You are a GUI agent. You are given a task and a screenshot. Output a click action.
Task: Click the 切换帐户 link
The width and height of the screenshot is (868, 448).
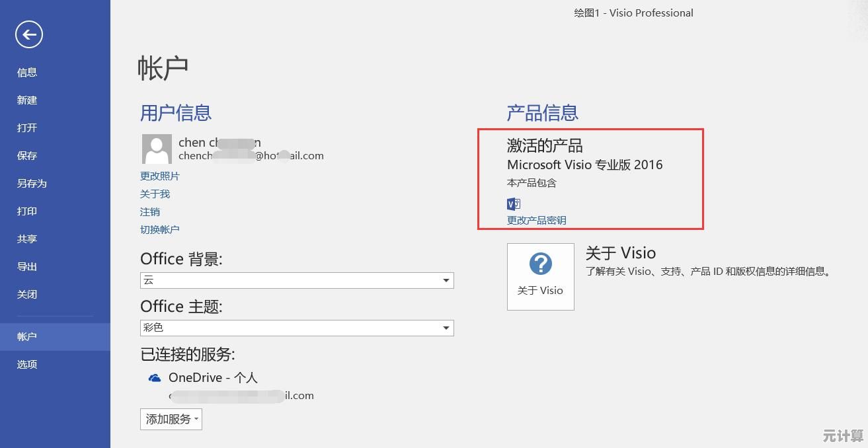pos(159,230)
